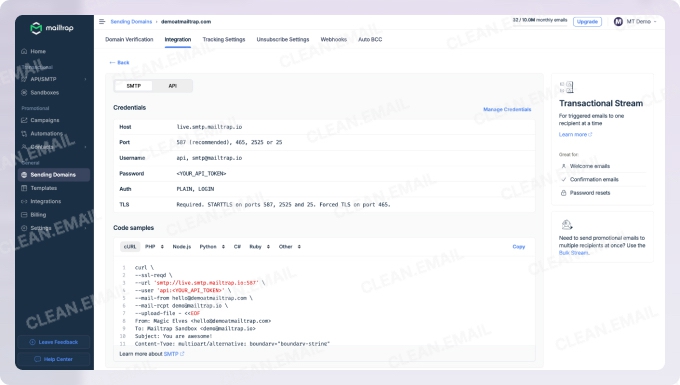Image resolution: width=680 pixels, height=385 pixels.
Task: Open API/SMTP in the sidebar
Action: [x=43, y=79]
